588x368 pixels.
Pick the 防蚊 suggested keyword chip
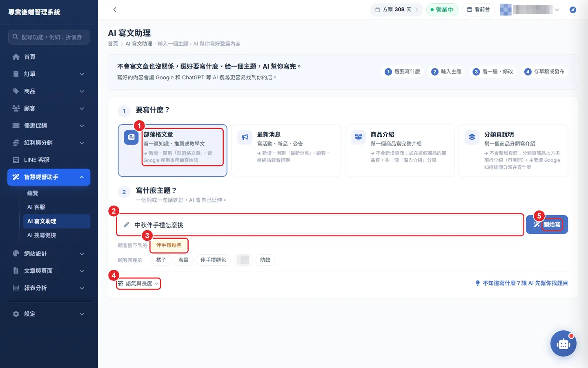[265, 260]
